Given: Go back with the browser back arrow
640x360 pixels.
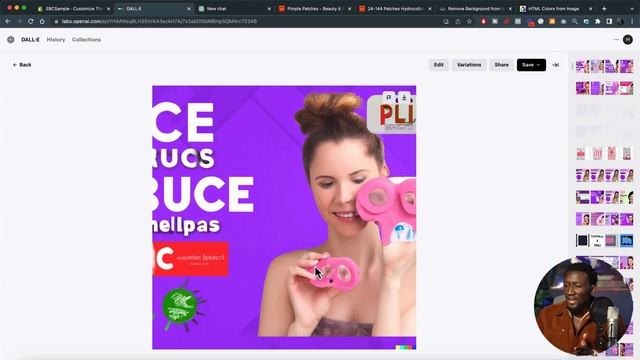Looking at the screenshot, I should (x=8, y=21).
